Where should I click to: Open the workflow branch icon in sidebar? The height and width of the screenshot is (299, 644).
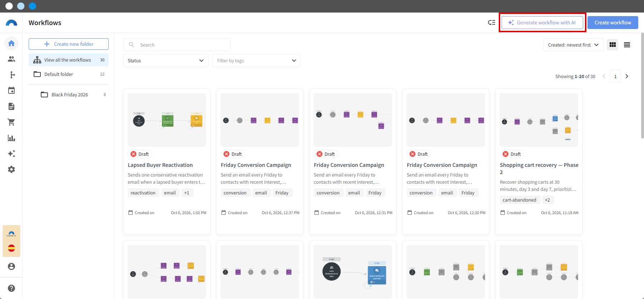[x=11, y=75]
